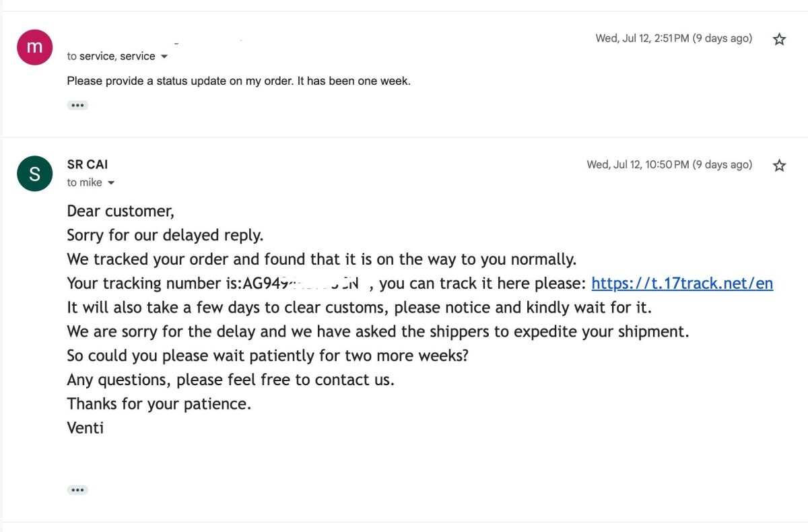The image size is (808, 532).
Task: Click the "Venti" signature text
Action: pyautogui.click(x=86, y=428)
